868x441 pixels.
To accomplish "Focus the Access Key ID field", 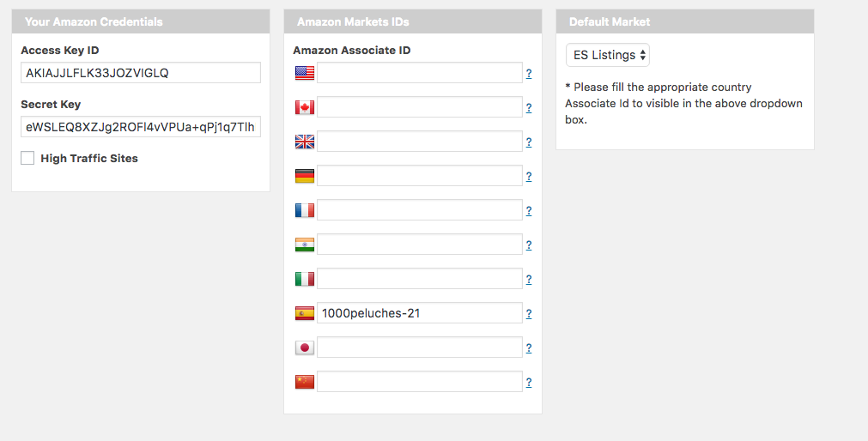I will pyautogui.click(x=141, y=72).
